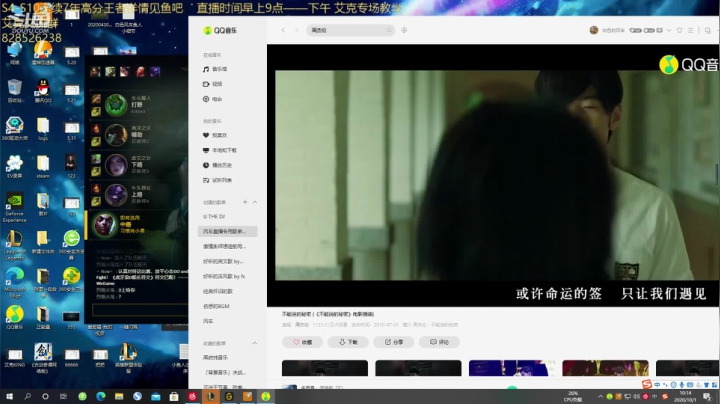Open second related video thumbnail

(x=418, y=368)
